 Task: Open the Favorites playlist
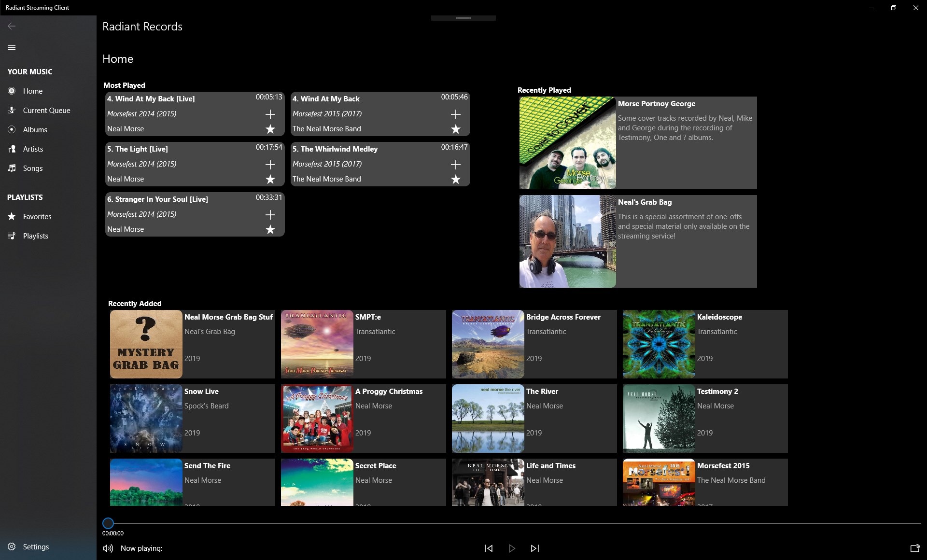click(37, 217)
